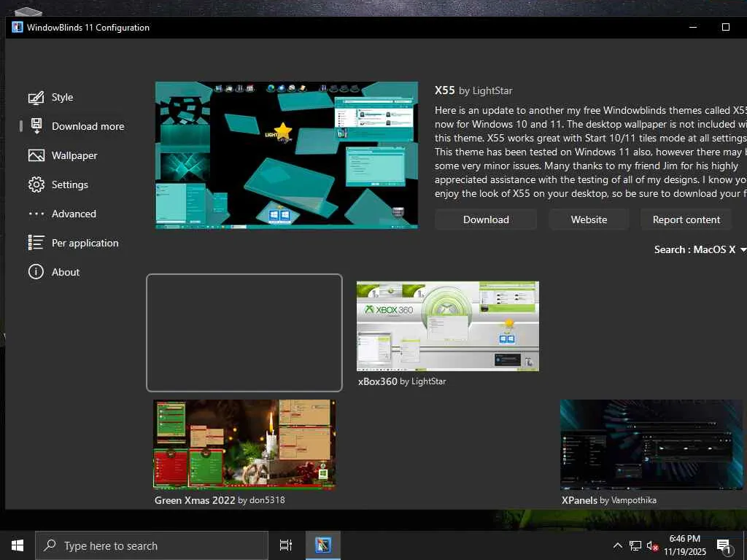Click the WindowBlinds title bar app icon
Screen dimensions: 747x560
[18, 27]
